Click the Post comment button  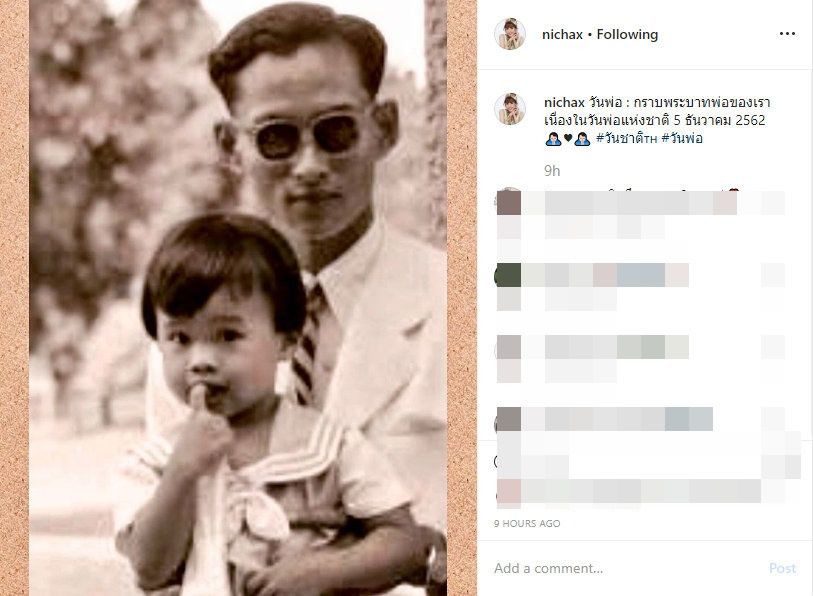(782, 569)
